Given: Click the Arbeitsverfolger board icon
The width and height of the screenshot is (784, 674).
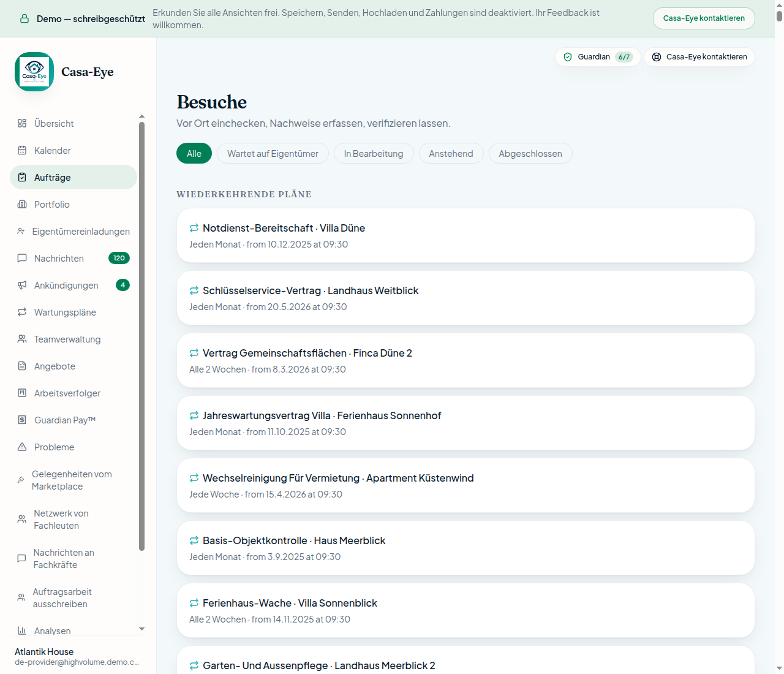Looking at the screenshot, I should click(x=22, y=393).
